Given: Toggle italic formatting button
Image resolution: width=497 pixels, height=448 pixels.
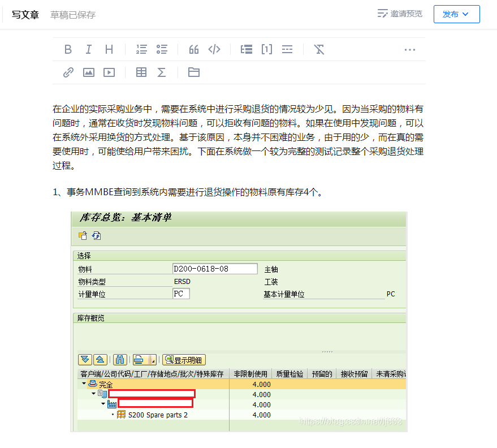Looking at the screenshot, I should click(x=88, y=49).
